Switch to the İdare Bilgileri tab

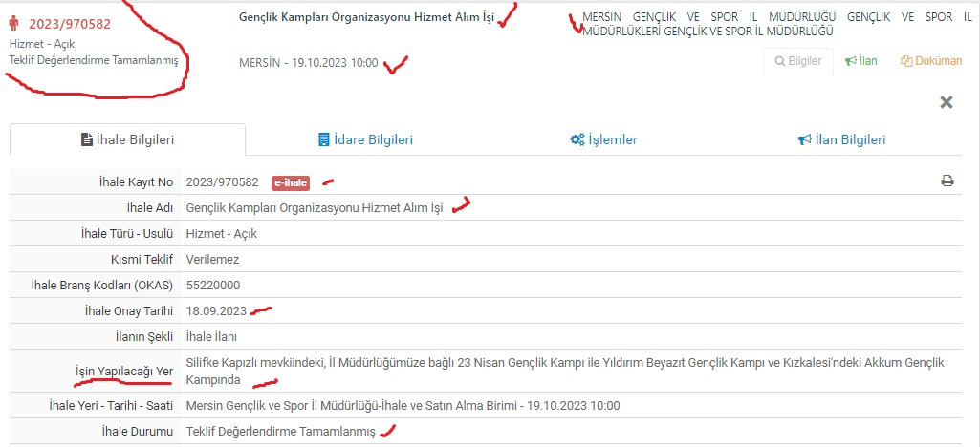tap(365, 139)
